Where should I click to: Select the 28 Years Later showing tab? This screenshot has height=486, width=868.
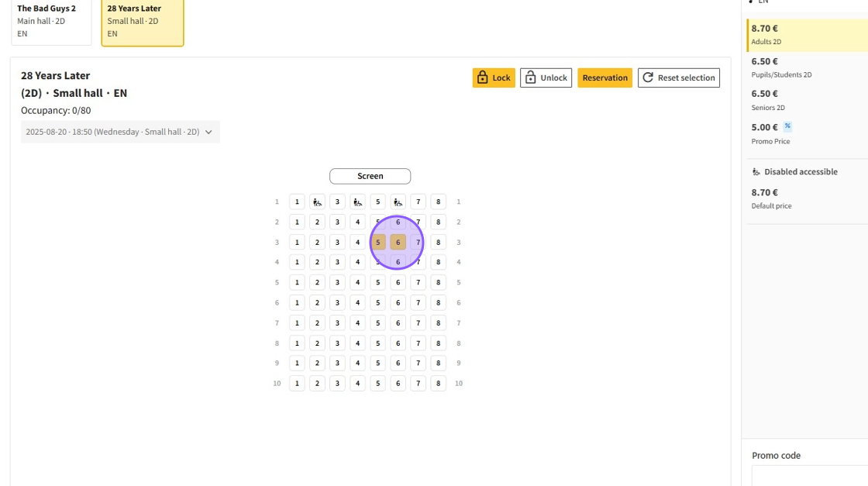(x=143, y=21)
